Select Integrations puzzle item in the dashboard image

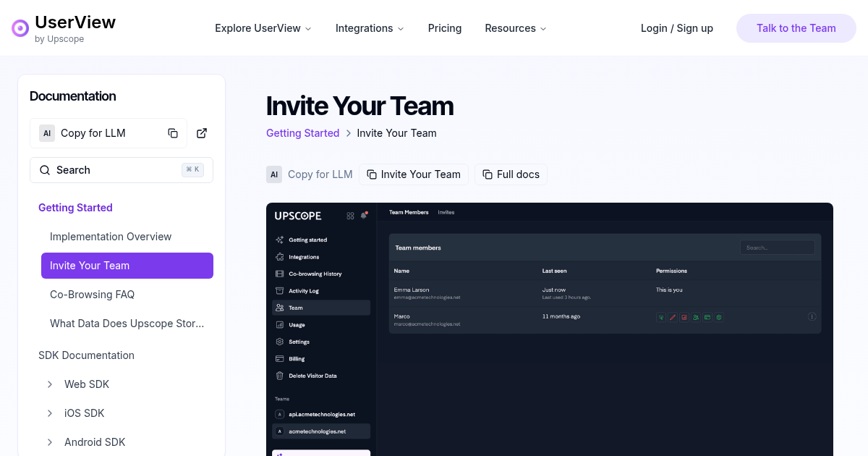click(x=321, y=257)
